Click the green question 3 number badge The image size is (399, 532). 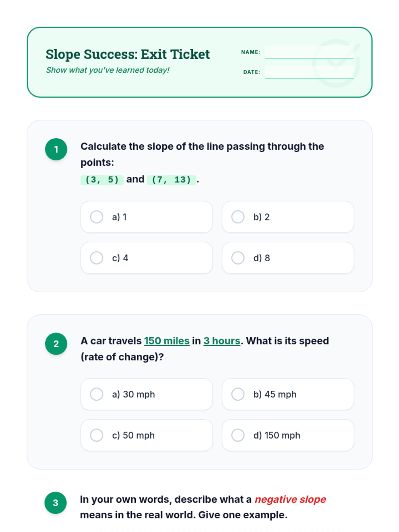coord(56,503)
